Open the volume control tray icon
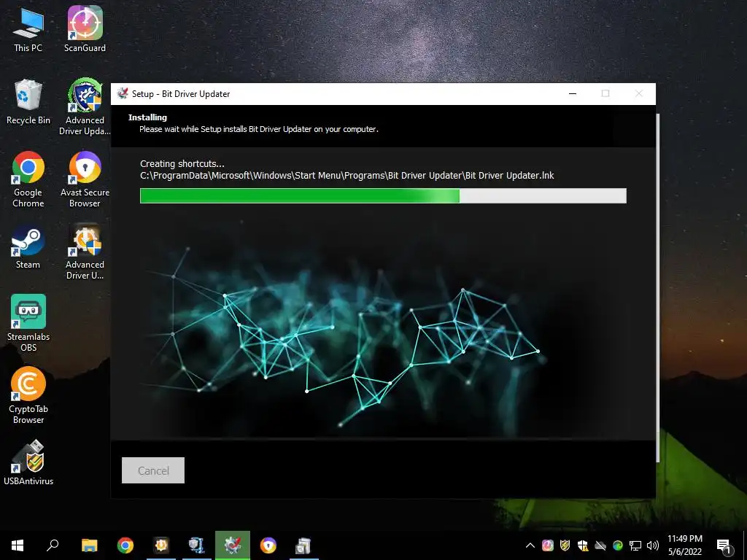747x560 pixels. click(x=653, y=545)
